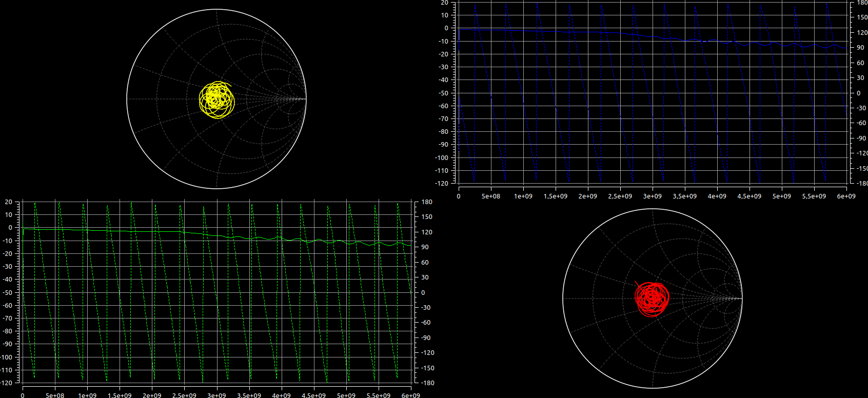Click '-60' on the blue plot's left axis

point(443,106)
